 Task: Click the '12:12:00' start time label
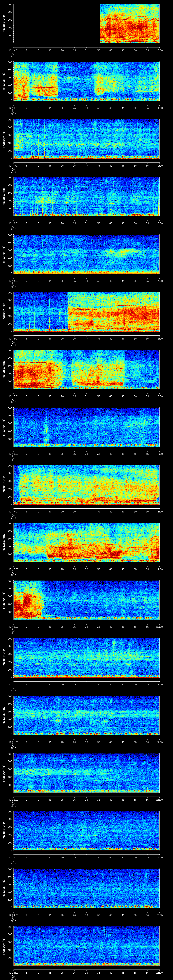pos(14,223)
